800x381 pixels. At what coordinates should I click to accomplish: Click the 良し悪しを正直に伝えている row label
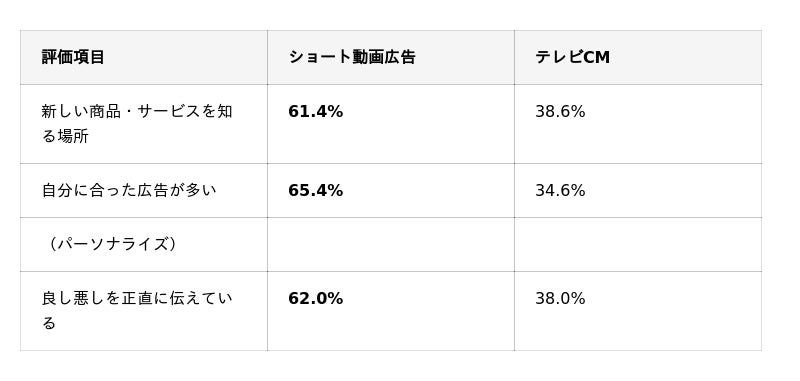(137, 311)
